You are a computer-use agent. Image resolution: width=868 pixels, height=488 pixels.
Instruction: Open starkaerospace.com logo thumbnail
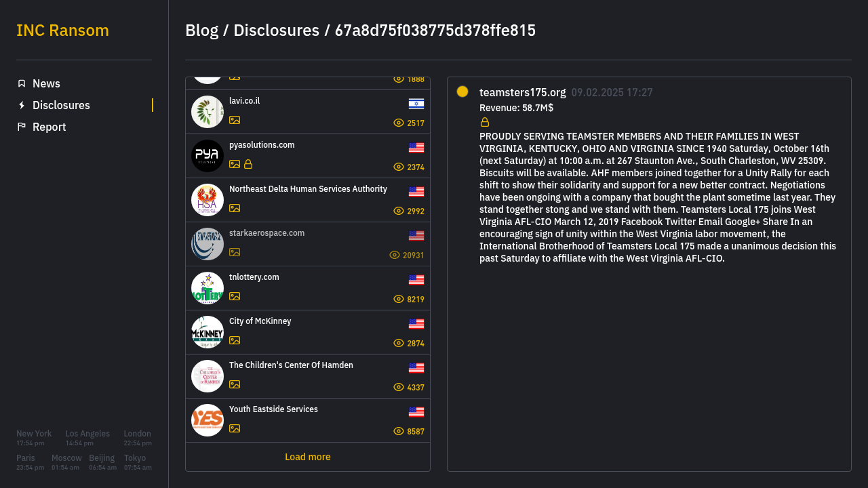click(x=208, y=244)
